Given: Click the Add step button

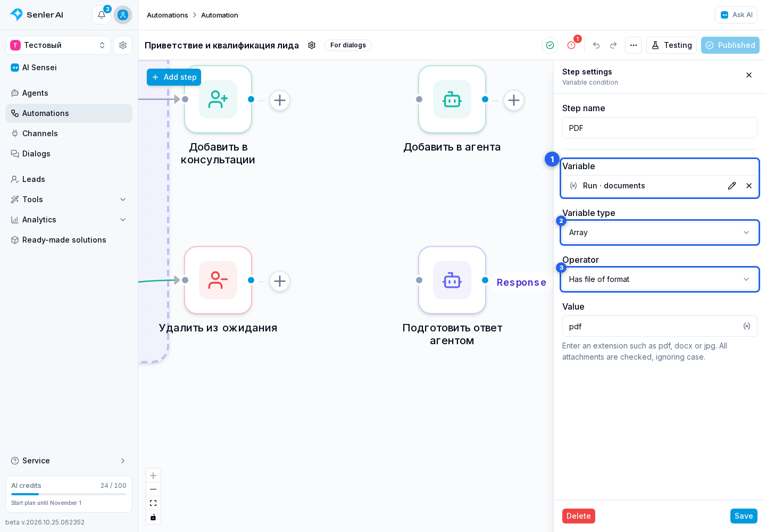Looking at the screenshot, I should click(174, 77).
